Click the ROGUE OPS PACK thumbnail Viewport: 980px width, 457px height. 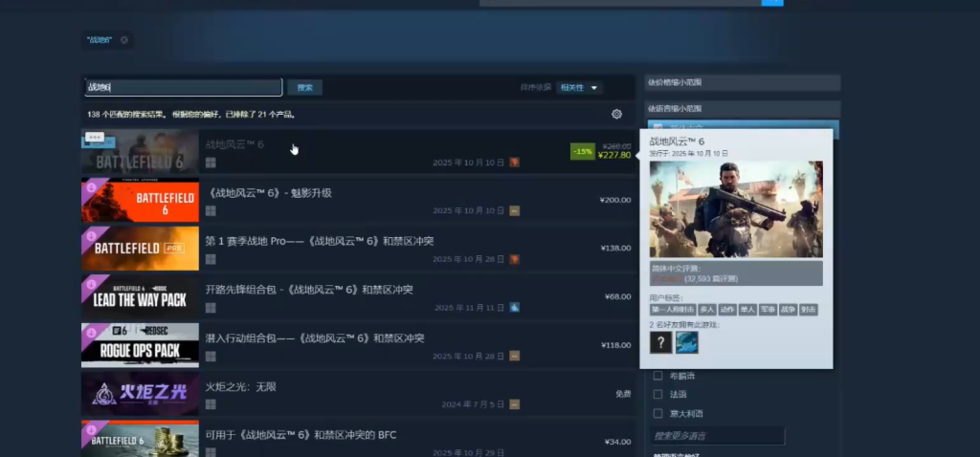coord(140,345)
